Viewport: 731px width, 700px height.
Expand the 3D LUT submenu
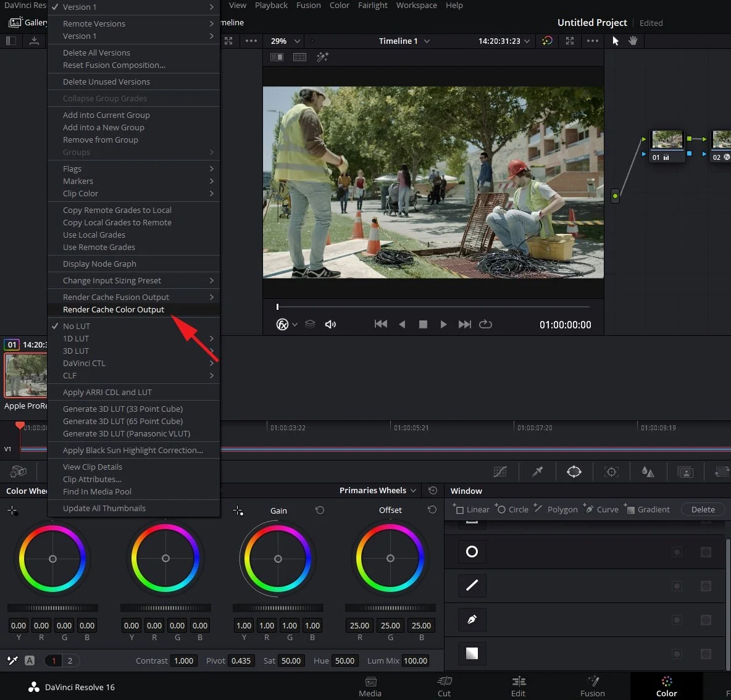[x=75, y=351]
